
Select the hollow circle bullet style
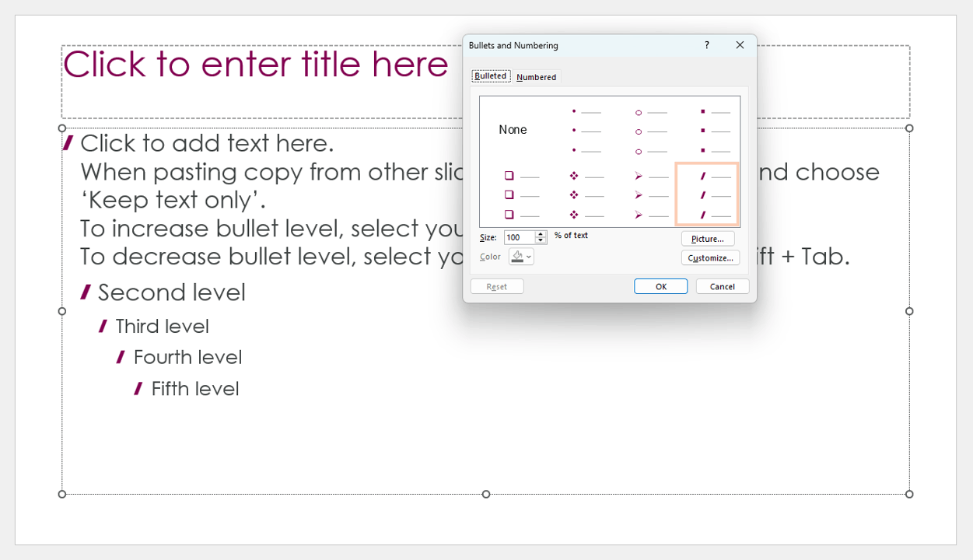point(650,130)
